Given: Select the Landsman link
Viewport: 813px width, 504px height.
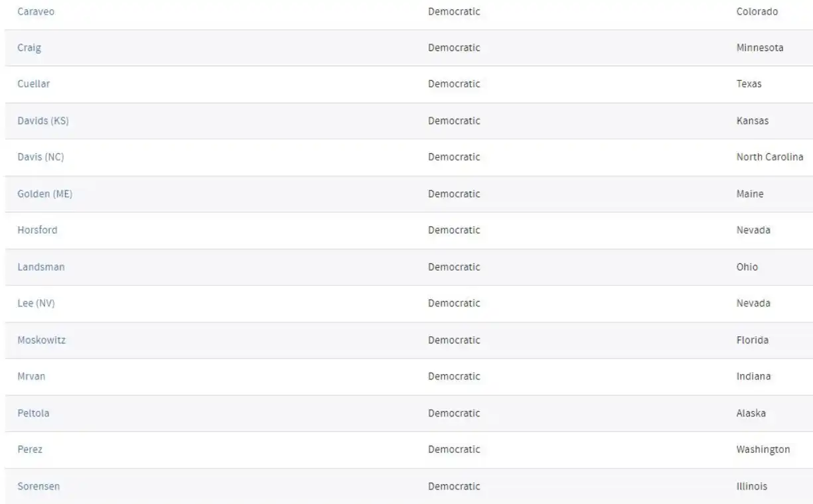Looking at the screenshot, I should 41,267.
